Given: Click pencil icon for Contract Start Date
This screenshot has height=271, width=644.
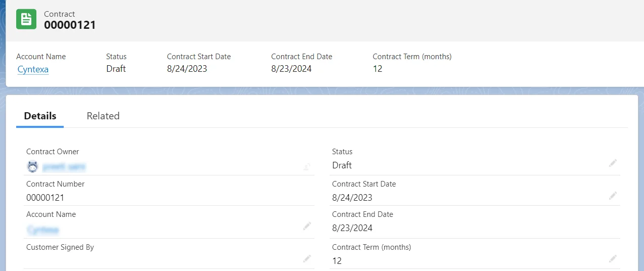Looking at the screenshot, I should pos(613,196).
